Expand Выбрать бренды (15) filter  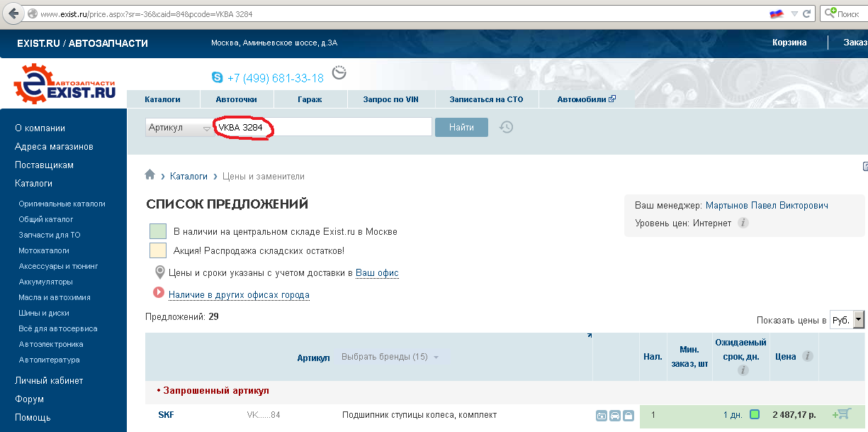390,357
